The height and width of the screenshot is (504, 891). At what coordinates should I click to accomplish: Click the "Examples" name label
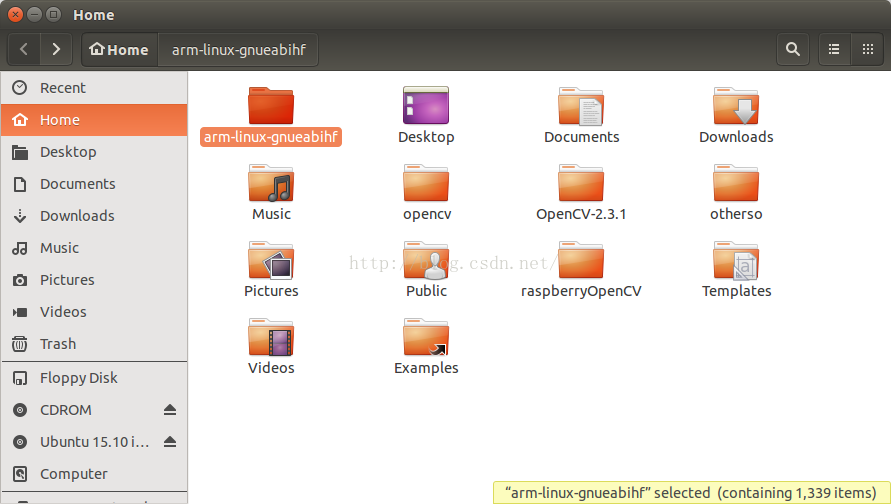tap(426, 368)
